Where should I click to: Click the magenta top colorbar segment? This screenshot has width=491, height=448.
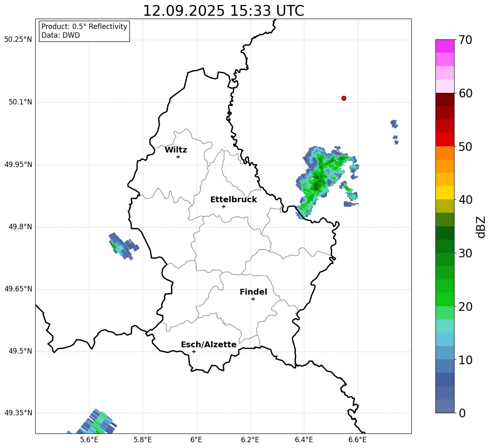click(445, 46)
